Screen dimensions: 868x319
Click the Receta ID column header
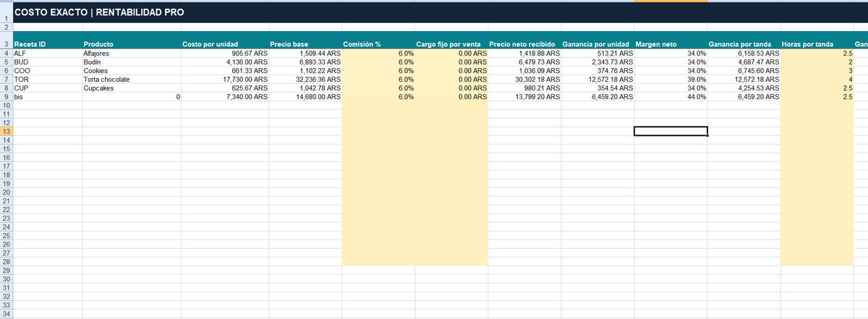[x=47, y=44]
